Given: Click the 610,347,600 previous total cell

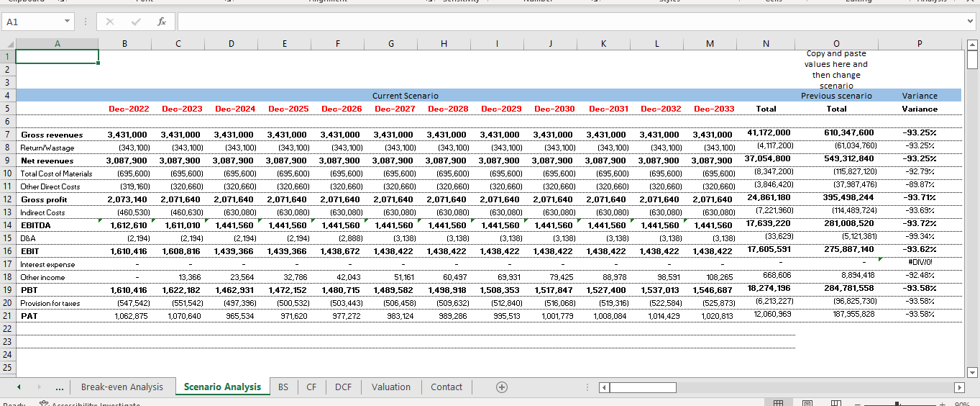Looking at the screenshot, I should click(848, 132).
